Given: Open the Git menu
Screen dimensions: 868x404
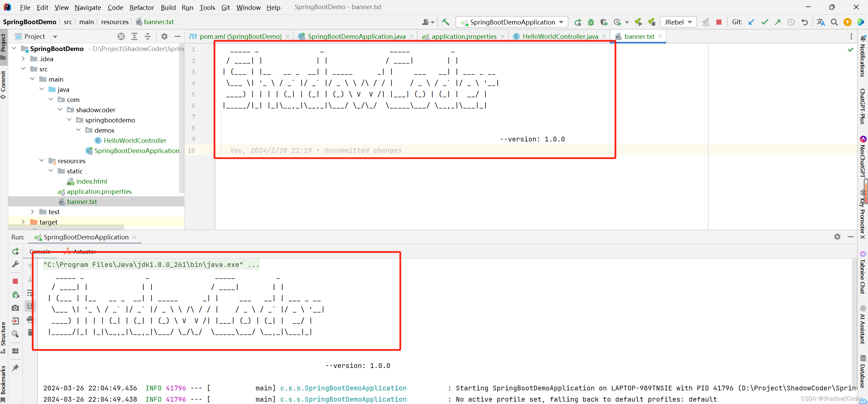Looking at the screenshot, I should point(226,7).
